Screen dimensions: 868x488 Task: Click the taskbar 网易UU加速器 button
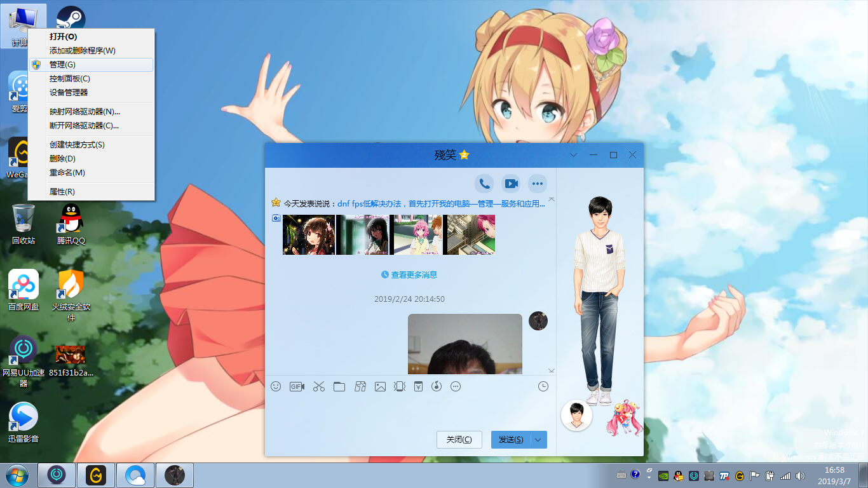coord(57,475)
